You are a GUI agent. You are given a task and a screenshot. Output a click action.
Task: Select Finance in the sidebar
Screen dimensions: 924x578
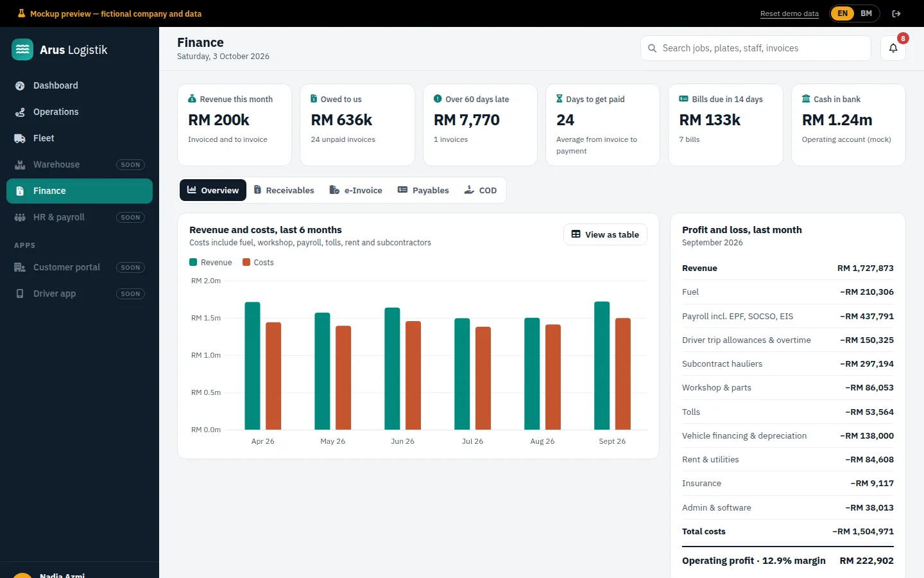80,191
